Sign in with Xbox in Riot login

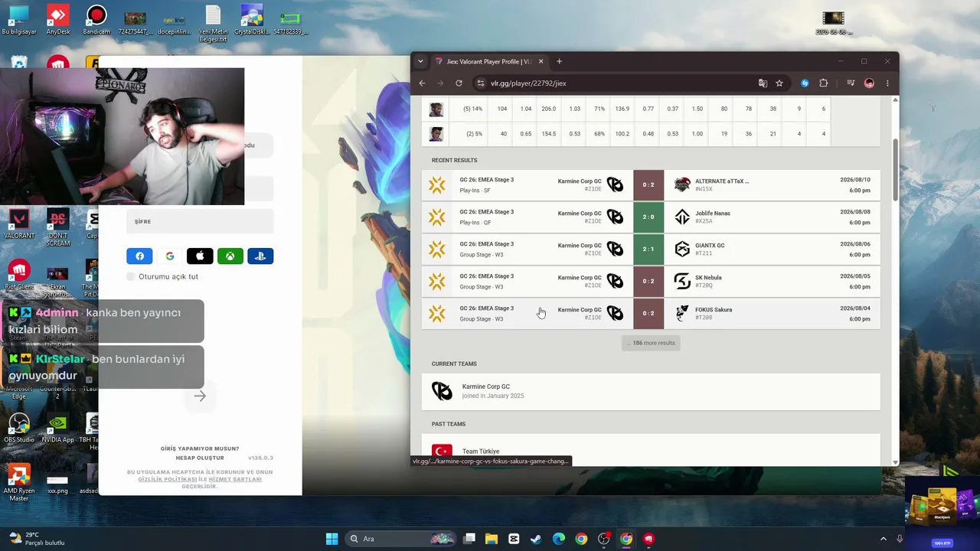230,256
